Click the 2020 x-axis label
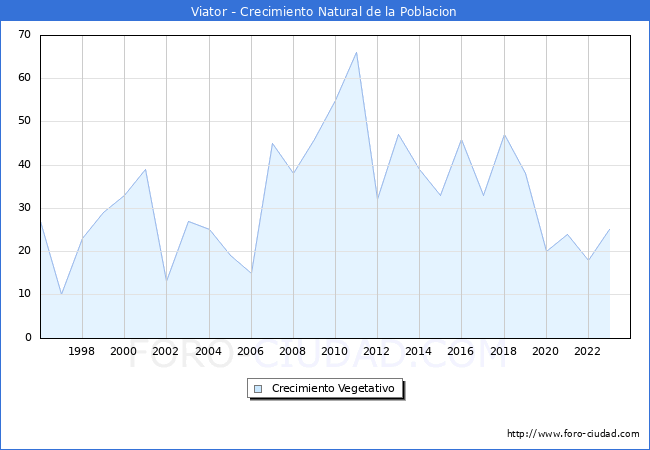This screenshot has width=650, height=450. (545, 351)
